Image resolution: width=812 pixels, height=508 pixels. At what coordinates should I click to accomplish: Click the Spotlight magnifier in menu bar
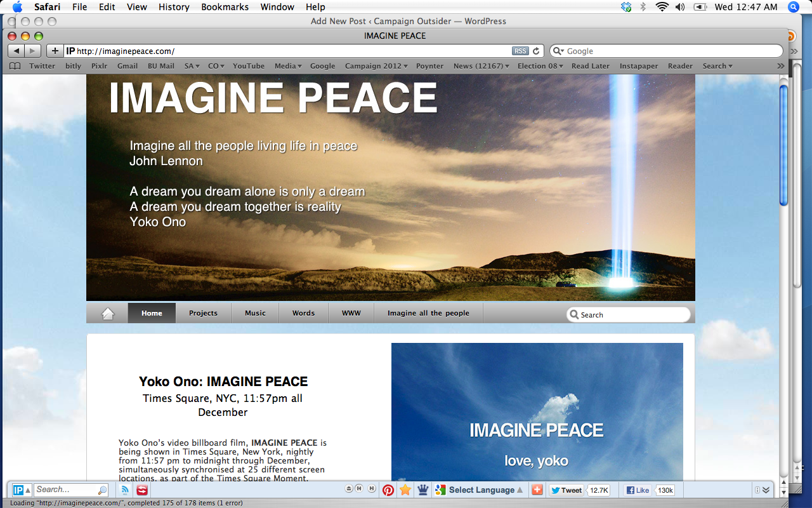(x=793, y=7)
